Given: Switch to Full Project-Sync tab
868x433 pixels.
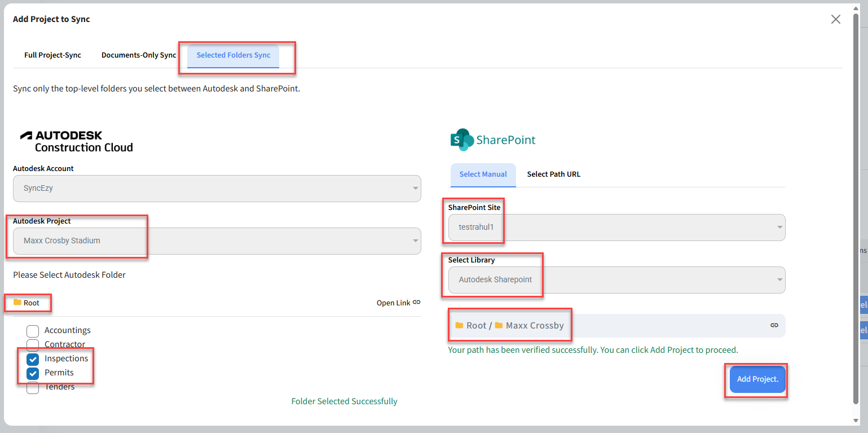Looking at the screenshot, I should click(52, 55).
